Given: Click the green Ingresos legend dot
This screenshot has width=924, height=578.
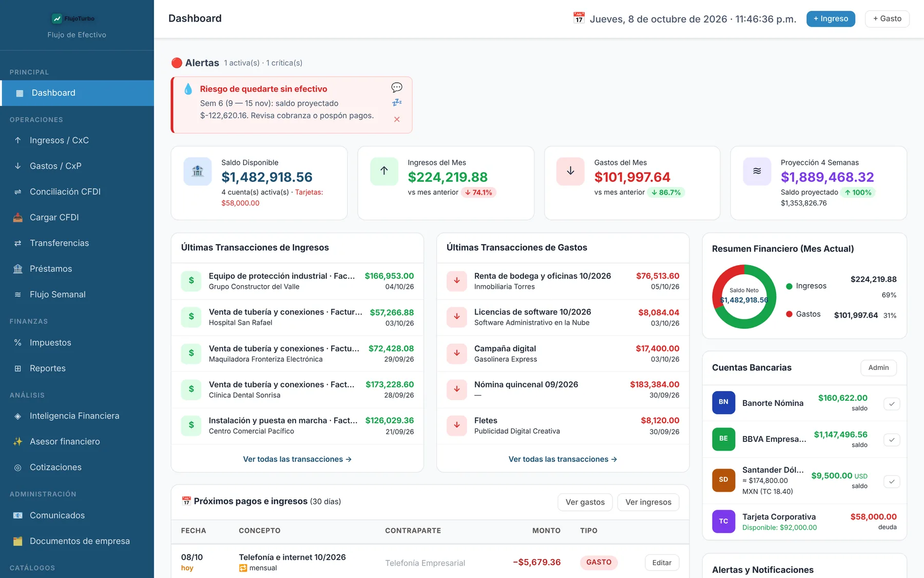Looking at the screenshot, I should point(789,286).
